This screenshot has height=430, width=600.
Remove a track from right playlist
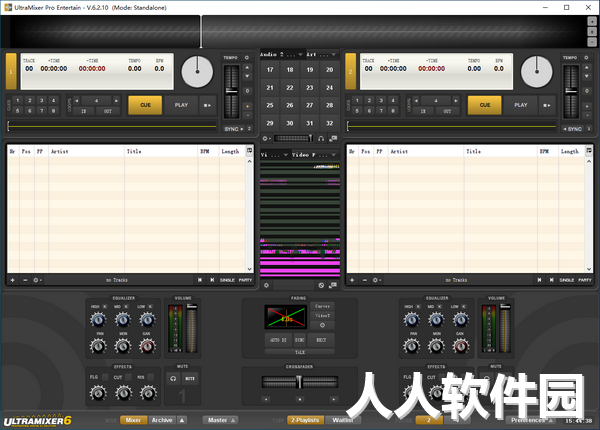point(365,280)
